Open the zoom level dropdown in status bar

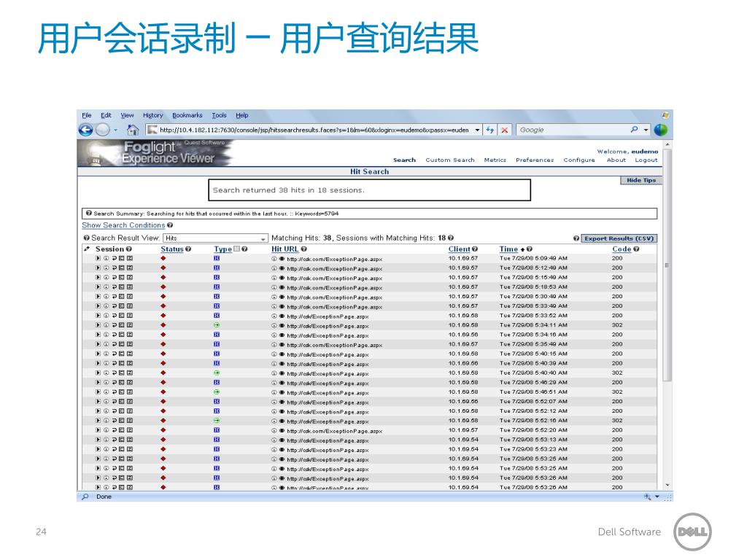click(x=657, y=497)
